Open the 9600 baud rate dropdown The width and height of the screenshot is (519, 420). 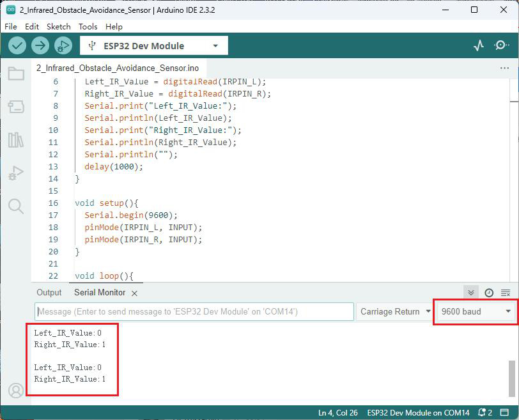pos(476,312)
